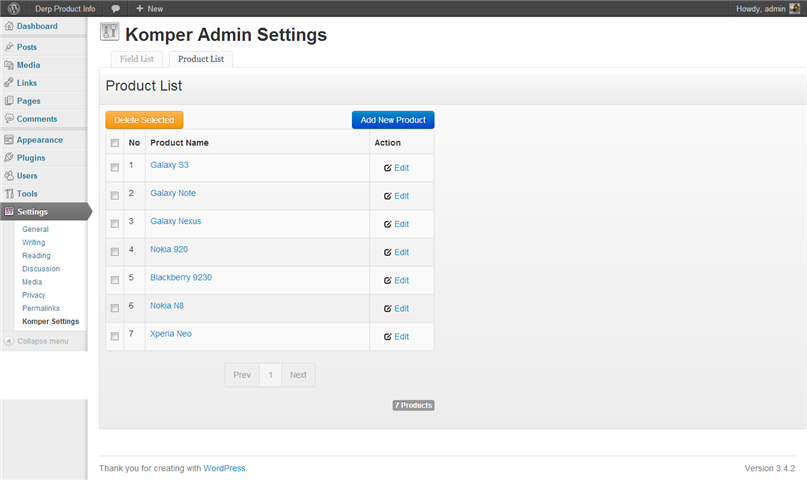Open the New content dropdown in admin bar
The image size is (807, 480).
click(x=149, y=9)
